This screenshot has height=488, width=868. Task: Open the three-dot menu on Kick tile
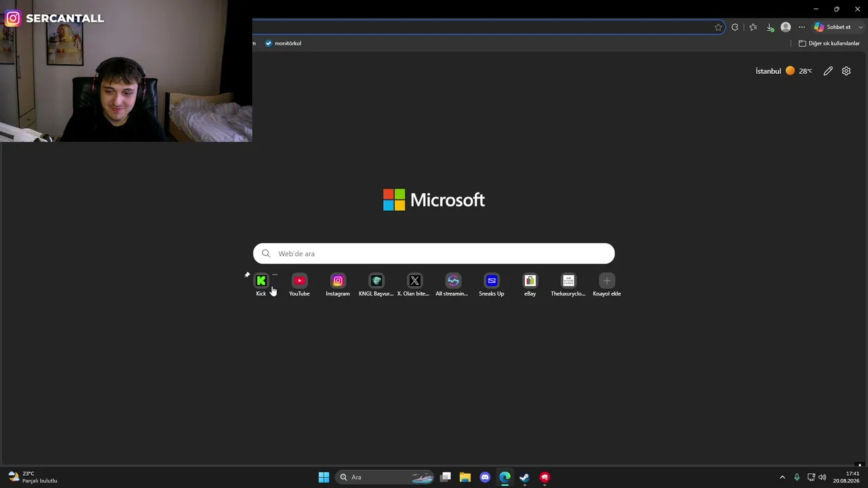(x=275, y=274)
